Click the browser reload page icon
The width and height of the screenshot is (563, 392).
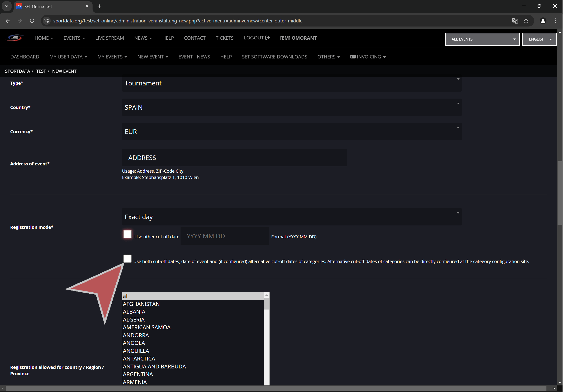click(32, 21)
